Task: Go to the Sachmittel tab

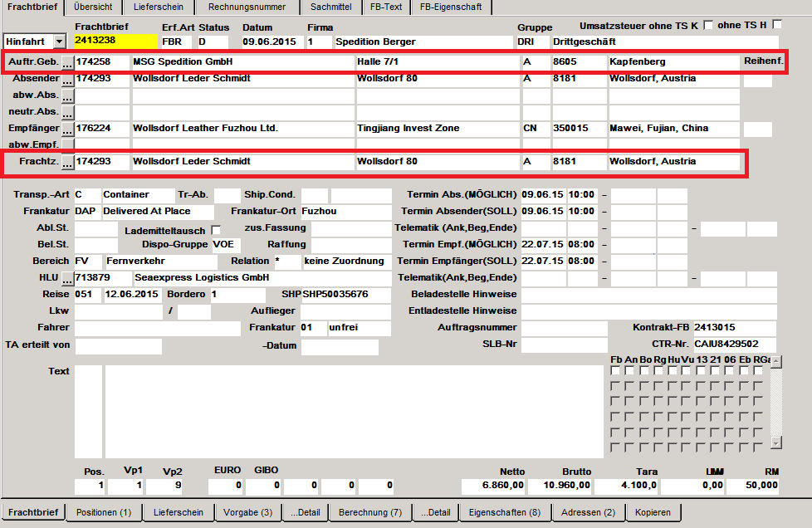Action: point(331,7)
